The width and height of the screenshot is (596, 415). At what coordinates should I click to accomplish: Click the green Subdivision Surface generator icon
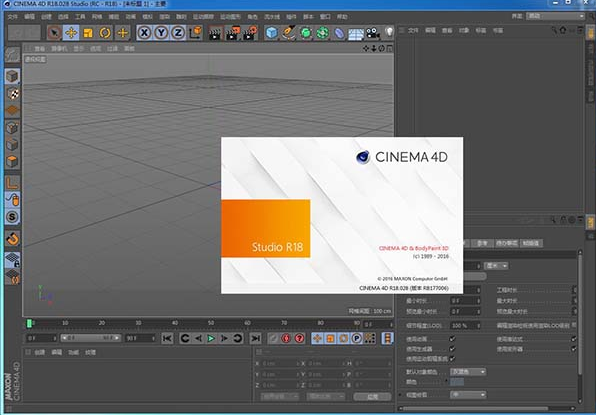click(x=306, y=33)
